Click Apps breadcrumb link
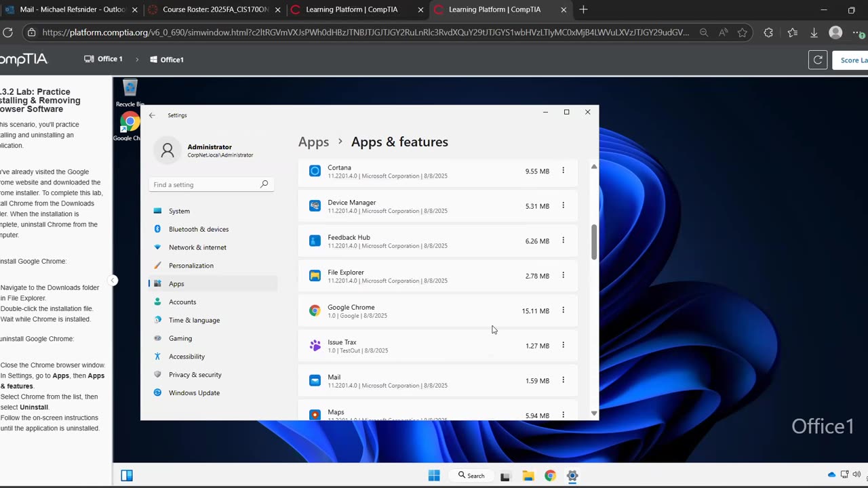868x488 pixels. pos(313,142)
